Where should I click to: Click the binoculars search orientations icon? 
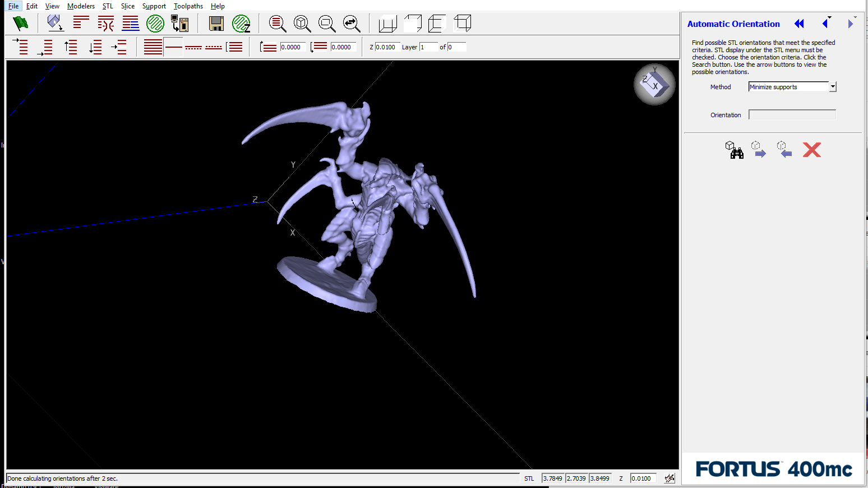point(734,150)
